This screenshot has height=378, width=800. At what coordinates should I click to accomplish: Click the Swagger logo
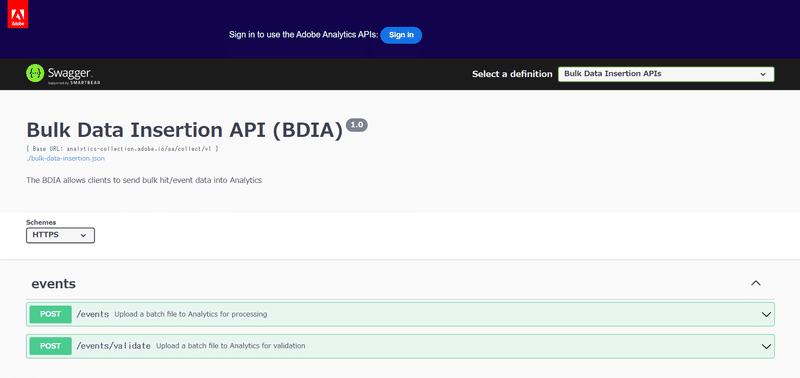coord(63,74)
